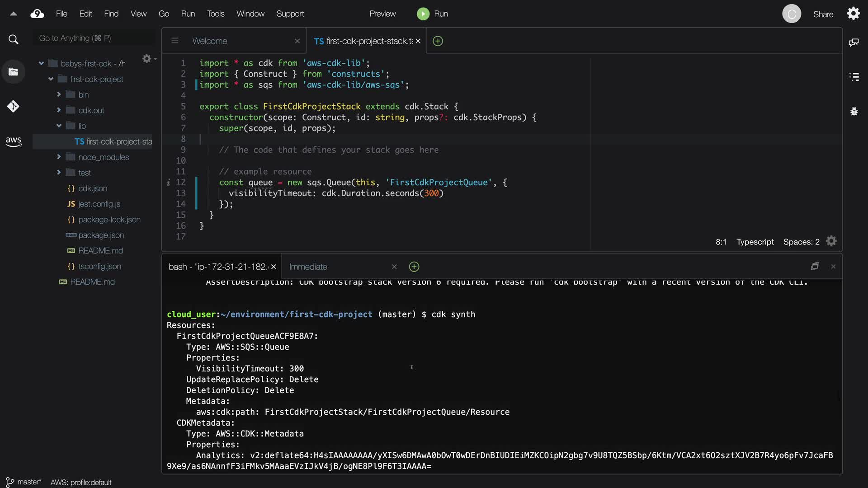
Task: Open new tab in editor pane
Action: click(x=438, y=41)
